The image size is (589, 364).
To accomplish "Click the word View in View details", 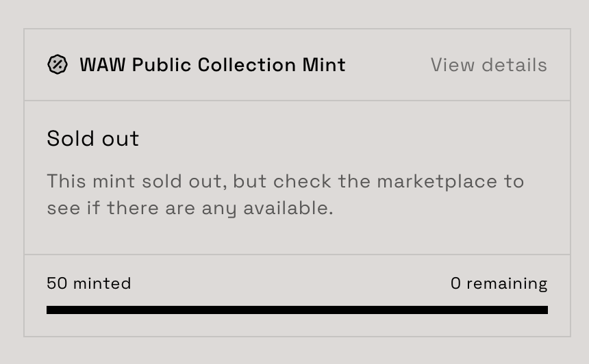I will tap(453, 65).
